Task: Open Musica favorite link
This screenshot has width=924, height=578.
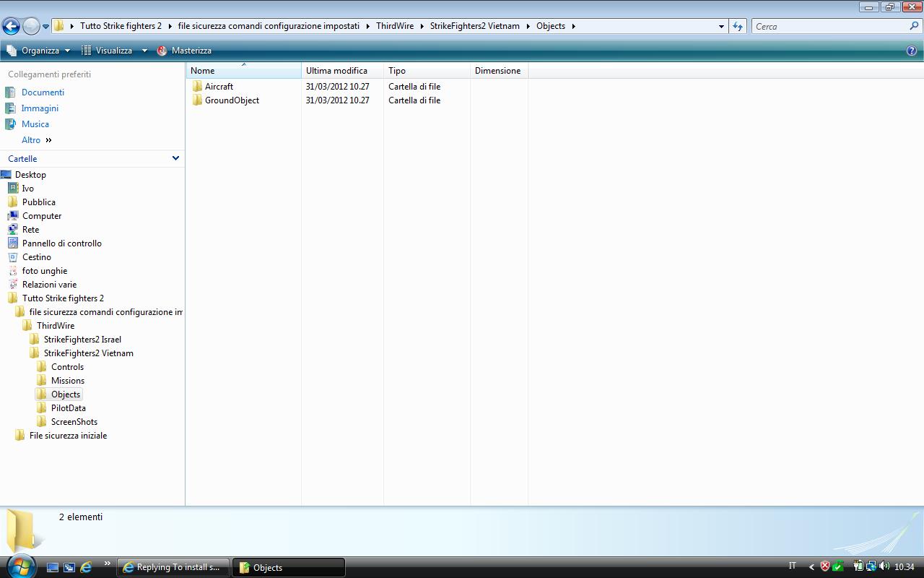Action: coord(35,124)
